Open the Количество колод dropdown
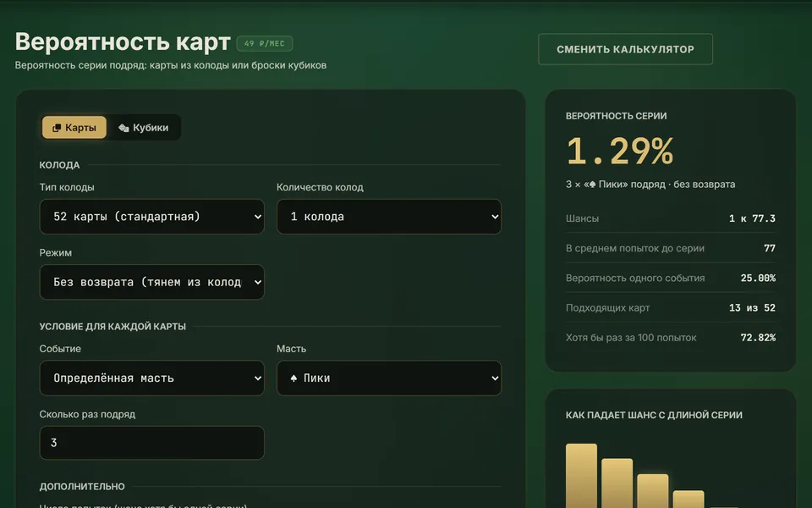This screenshot has width=812, height=508. [389, 217]
